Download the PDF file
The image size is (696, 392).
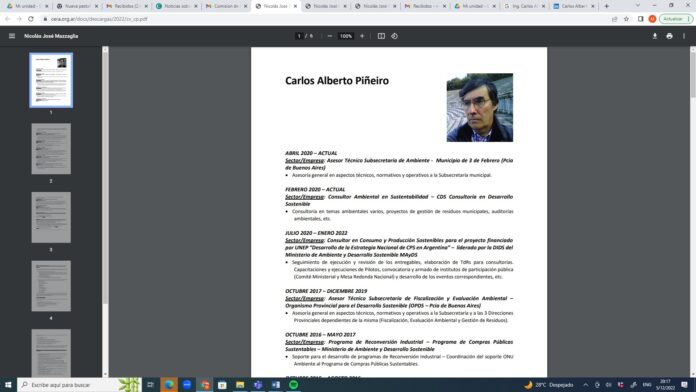(655, 36)
